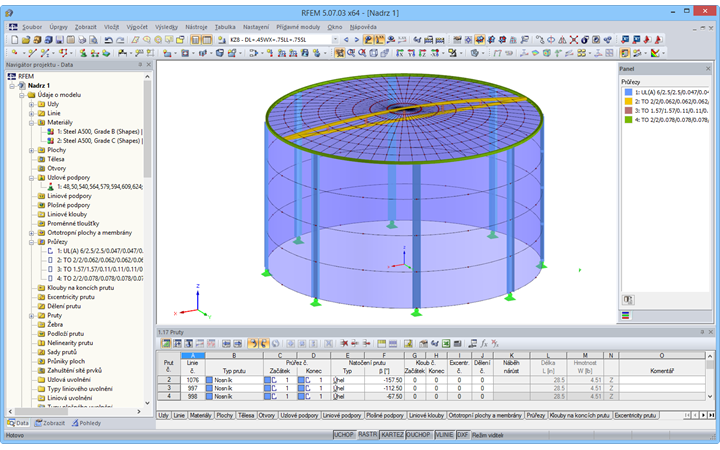Screen dimensions: 720x450
Task: Click the New file icon
Action: (15, 40)
